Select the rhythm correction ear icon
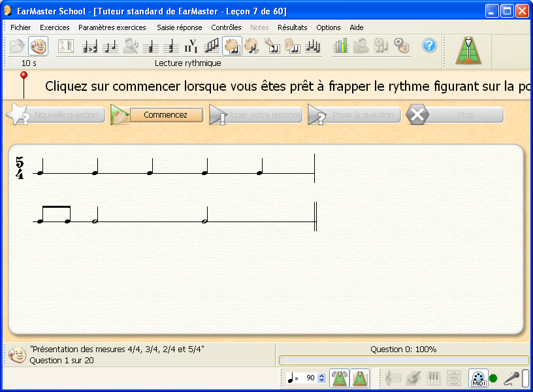Viewport: 533px width, 392px height. pyautogui.click(x=293, y=46)
